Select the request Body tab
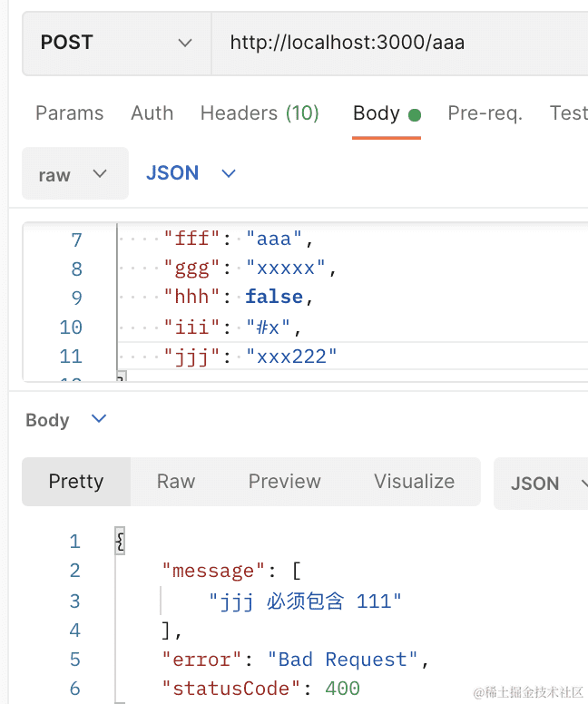 pos(377,113)
